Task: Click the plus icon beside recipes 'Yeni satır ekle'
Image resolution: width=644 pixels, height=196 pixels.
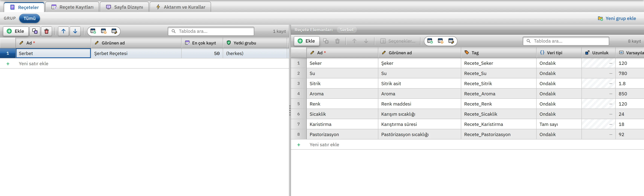Action: [x=8, y=64]
